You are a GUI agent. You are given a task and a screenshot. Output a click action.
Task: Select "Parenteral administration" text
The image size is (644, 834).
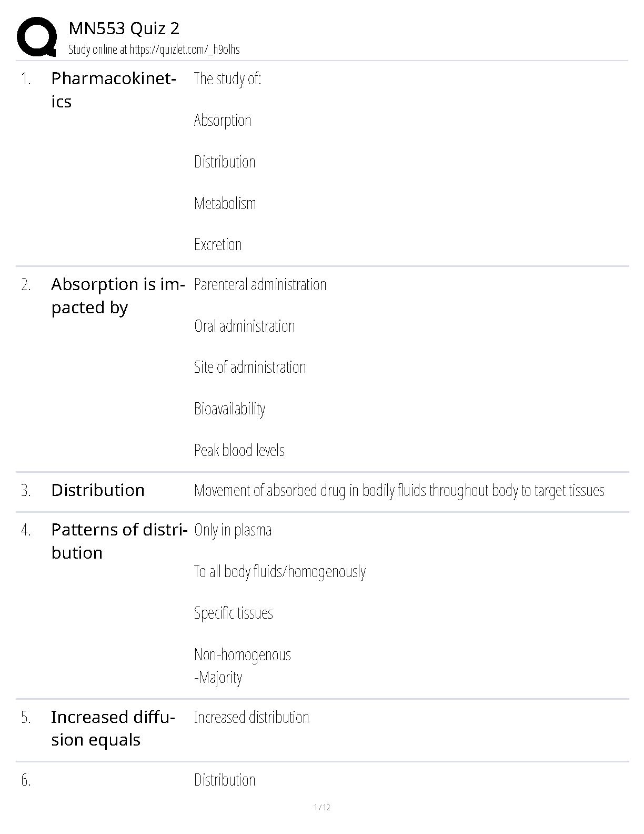click(260, 285)
